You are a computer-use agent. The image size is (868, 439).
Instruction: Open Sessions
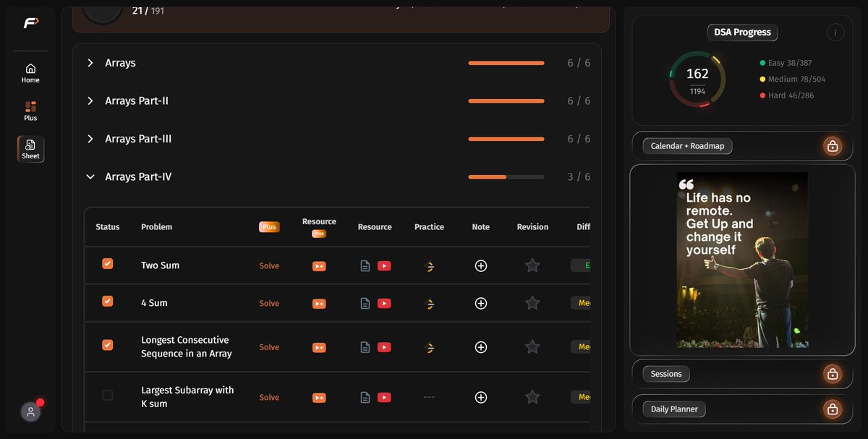pyautogui.click(x=666, y=374)
